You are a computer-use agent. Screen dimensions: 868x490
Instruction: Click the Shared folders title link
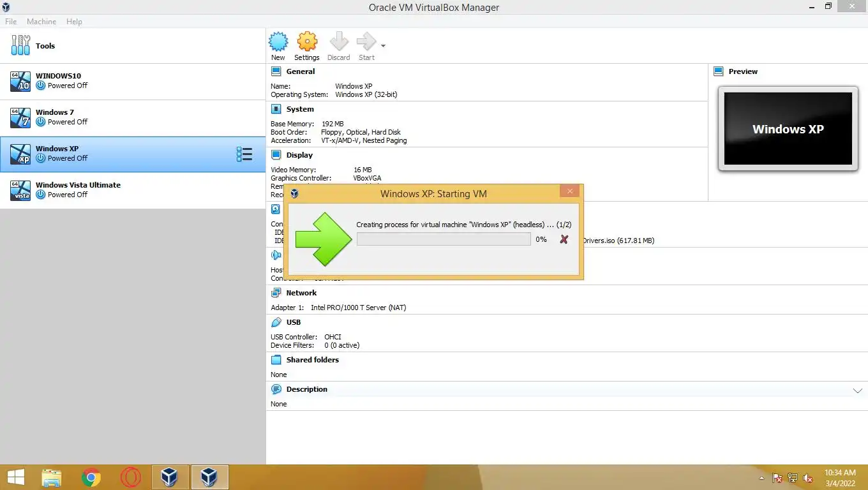tap(313, 360)
